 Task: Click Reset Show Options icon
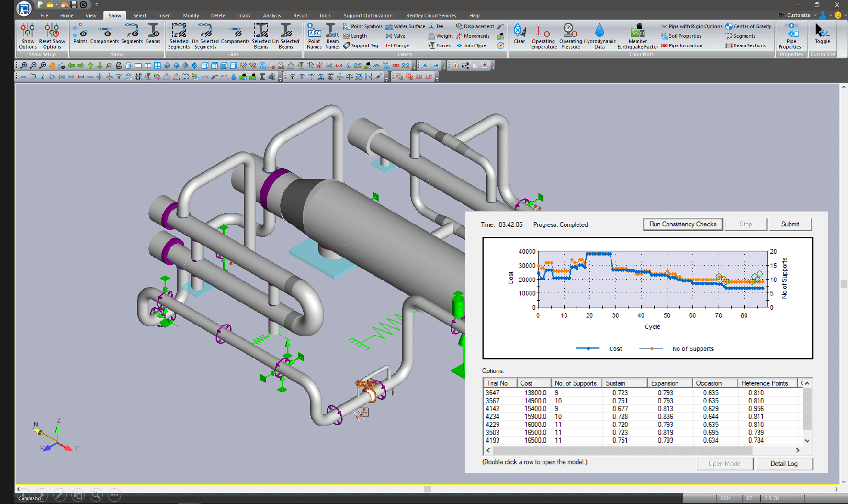(x=52, y=36)
